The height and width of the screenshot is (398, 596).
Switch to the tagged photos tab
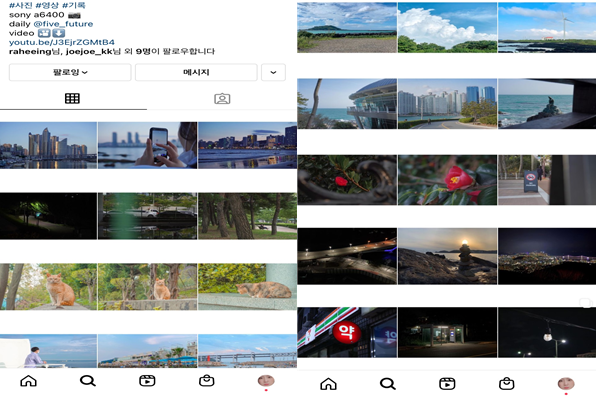[x=222, y=98]
